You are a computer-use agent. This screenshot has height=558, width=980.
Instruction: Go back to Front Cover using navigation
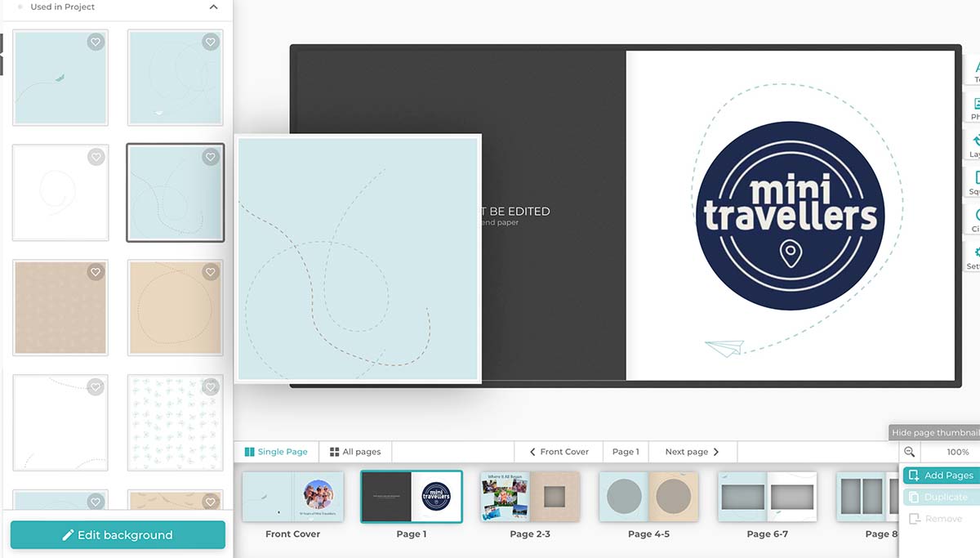pos(559,452)
